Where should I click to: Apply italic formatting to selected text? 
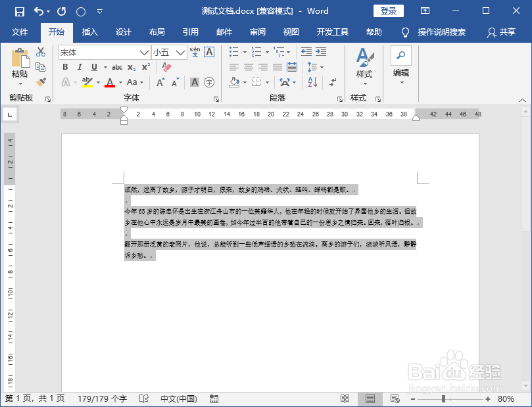[80, 66]
